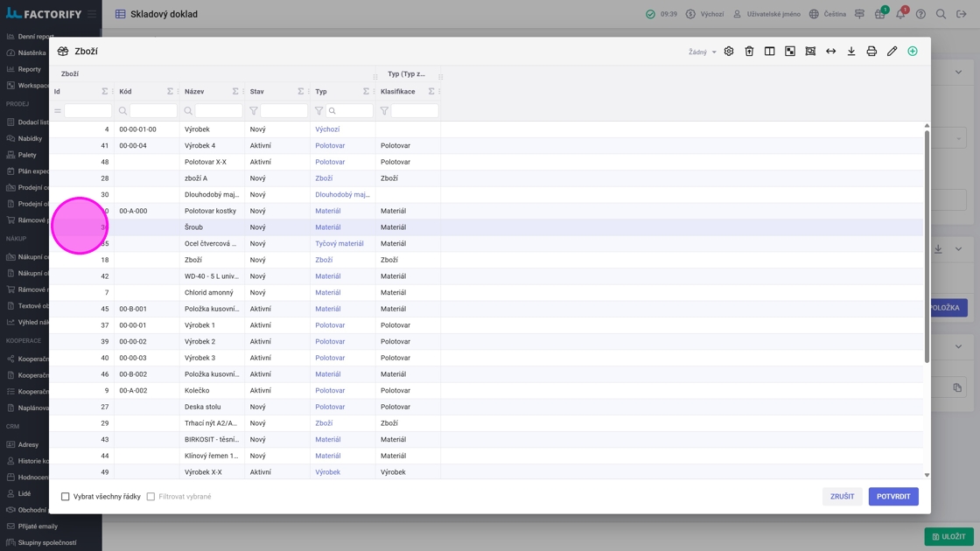Image resolution: width=980 pixels, height=551 pixels.
Task: Open Palety in the sidebar
Action: click(27, 155)
